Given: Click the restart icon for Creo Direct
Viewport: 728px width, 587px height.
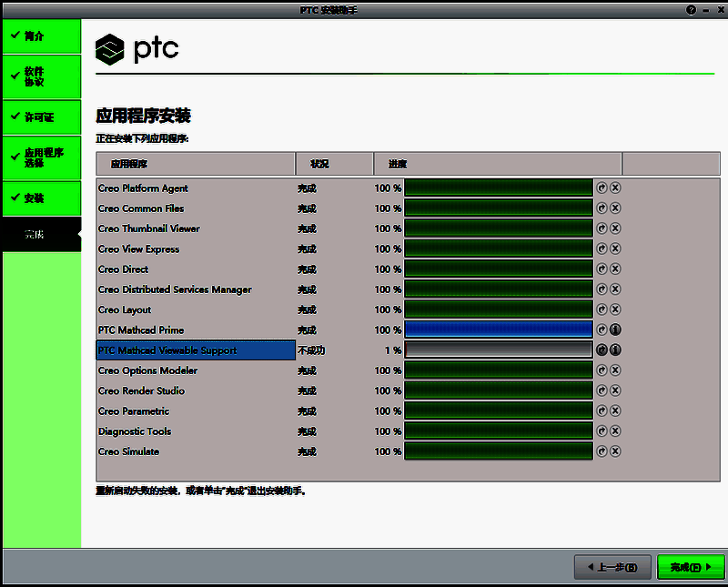Looking at the screenshot, I should point(602,269).
